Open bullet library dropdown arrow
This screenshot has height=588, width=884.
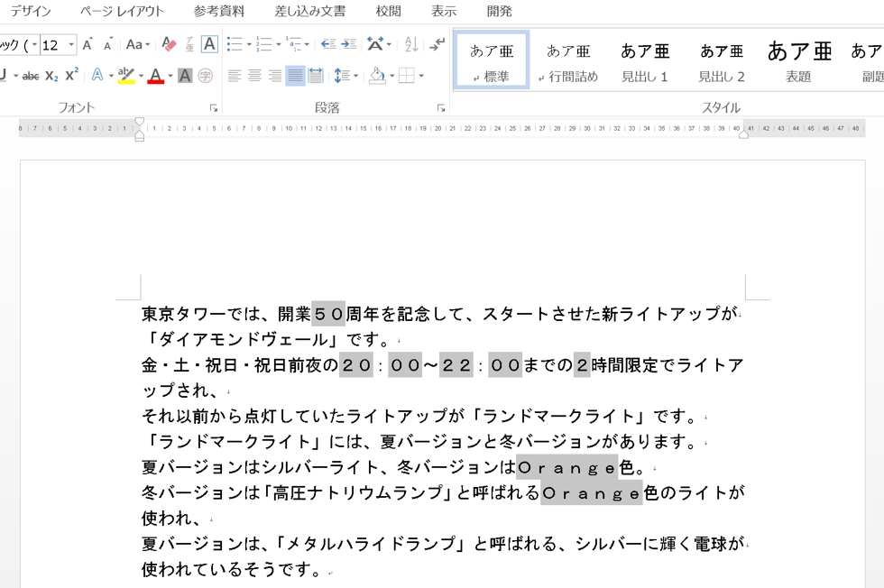pyautogui.click(x=249, y=44)
